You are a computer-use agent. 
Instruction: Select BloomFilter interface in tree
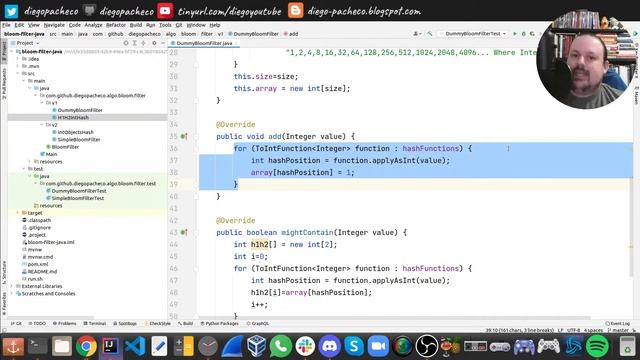pos(64,147)
